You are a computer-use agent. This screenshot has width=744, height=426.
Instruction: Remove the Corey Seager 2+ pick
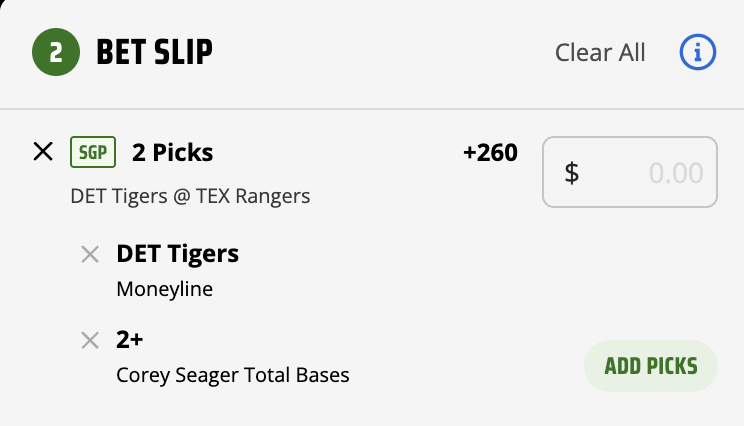[90, 340]
